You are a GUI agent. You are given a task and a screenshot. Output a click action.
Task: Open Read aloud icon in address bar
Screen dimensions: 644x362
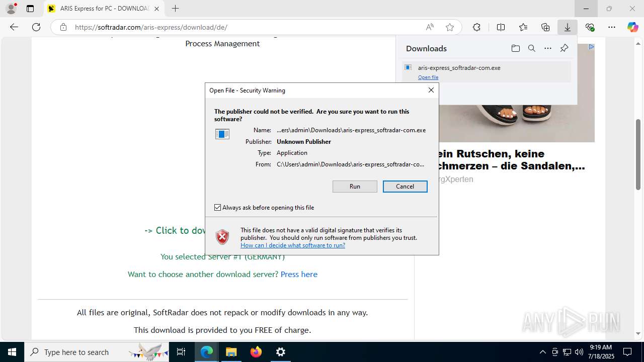pyautogui.click(x=430, y=27)
